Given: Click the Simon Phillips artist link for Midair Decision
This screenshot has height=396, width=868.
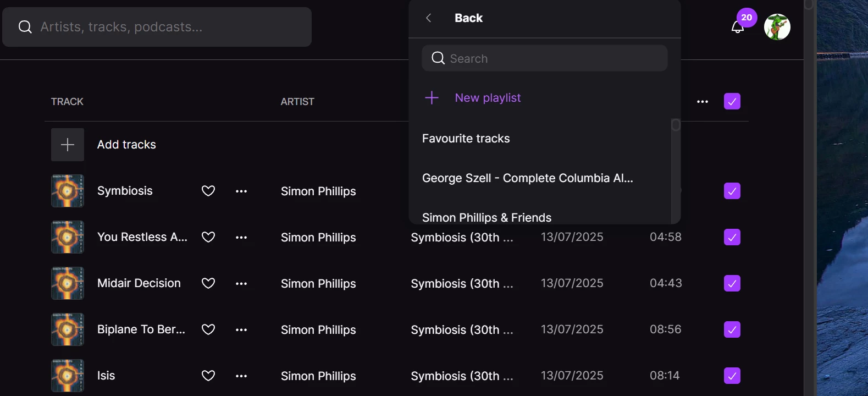Looking at the screenshot, I should [x=318, y=284].
